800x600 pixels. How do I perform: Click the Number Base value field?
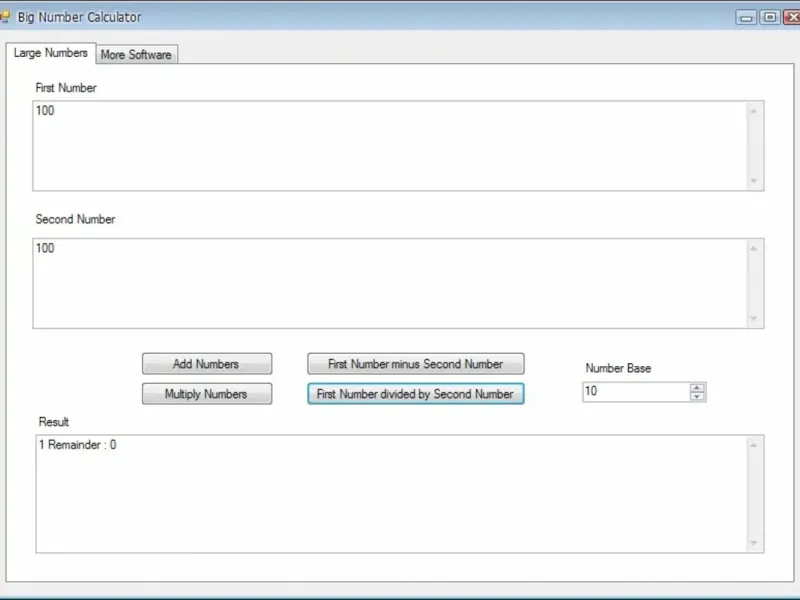[636, 392]
